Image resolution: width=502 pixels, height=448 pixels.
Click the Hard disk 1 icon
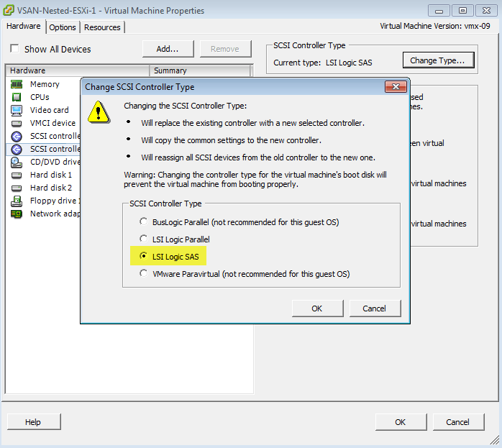tap(17, 175)
